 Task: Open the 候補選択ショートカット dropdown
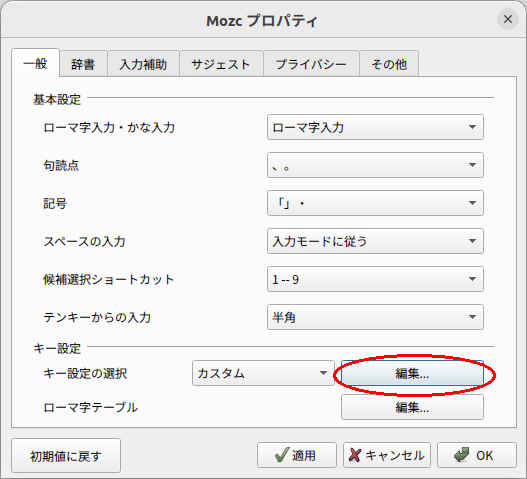pyautogui.click(x=375, y=279)
